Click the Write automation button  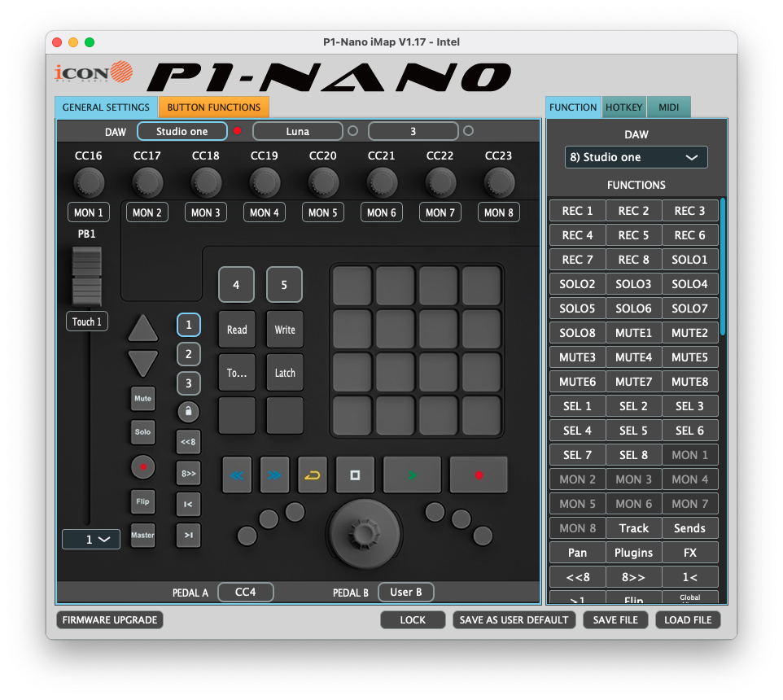tap(285, 329)
